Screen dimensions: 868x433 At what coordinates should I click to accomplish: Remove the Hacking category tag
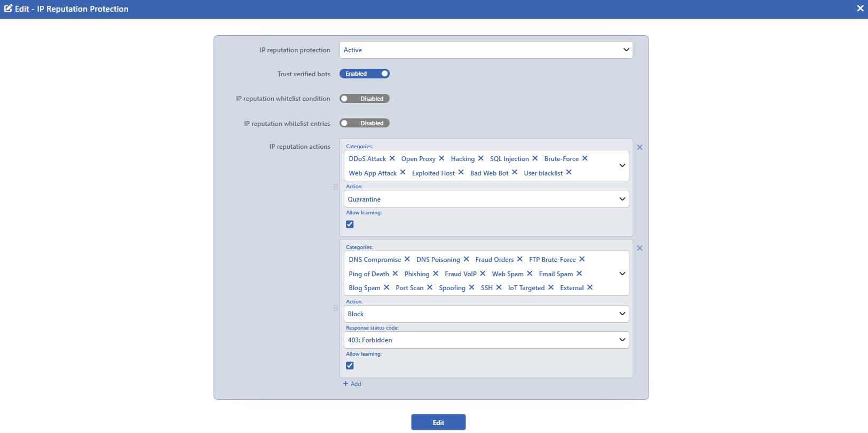tap(480, 158)
